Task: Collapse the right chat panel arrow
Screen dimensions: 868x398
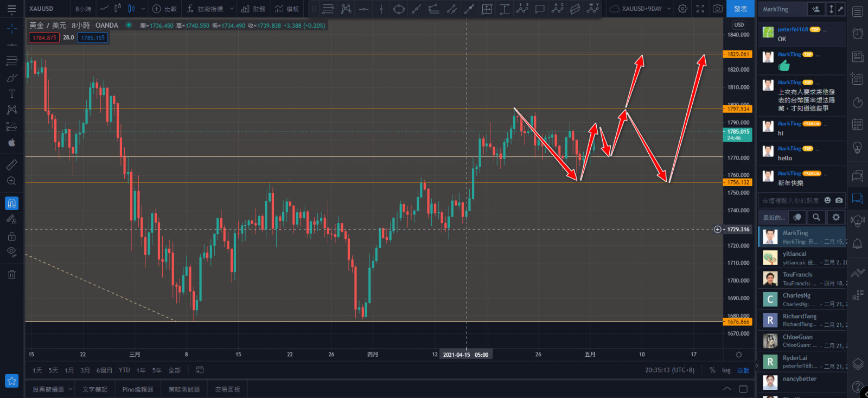Action: click(757, 366)
